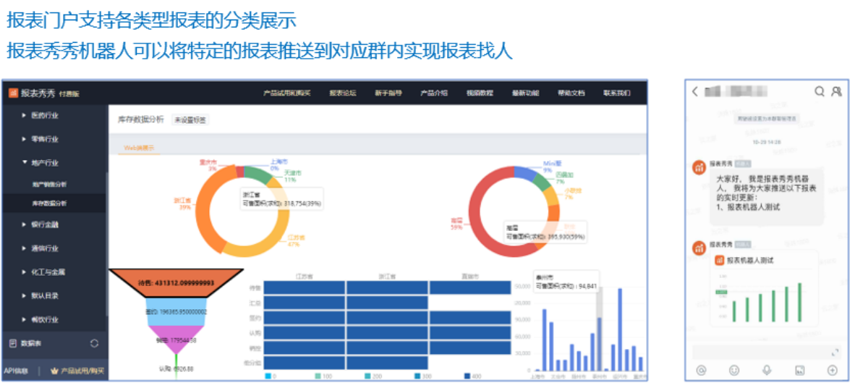Click the 重庆市 3% label on left donut
Image resolution: width=868 pixels, height=391 pixels.
208,164
